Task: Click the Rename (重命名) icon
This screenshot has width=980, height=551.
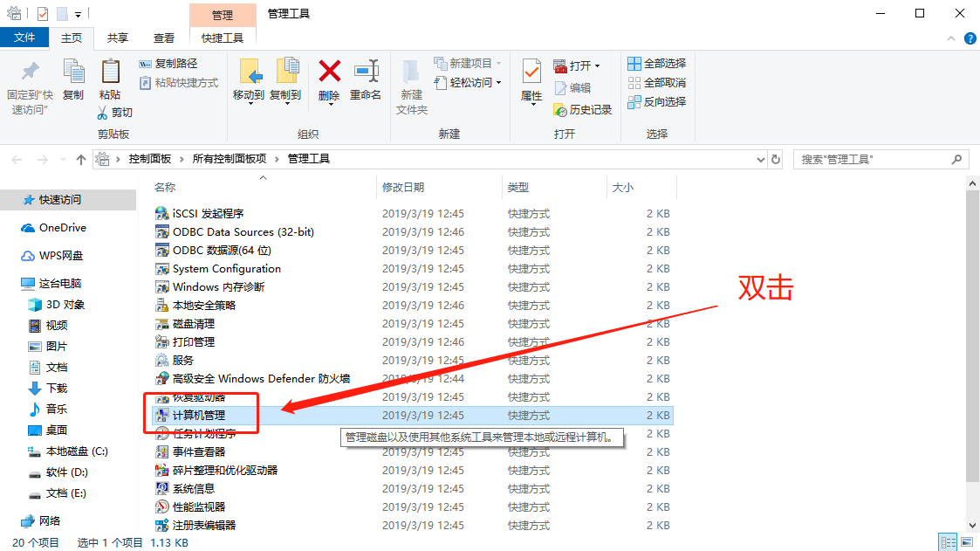Action: point(366,72)
